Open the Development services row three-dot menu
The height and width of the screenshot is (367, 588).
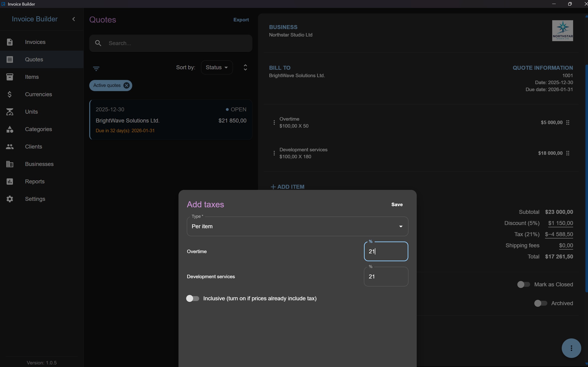pos(274,153)
